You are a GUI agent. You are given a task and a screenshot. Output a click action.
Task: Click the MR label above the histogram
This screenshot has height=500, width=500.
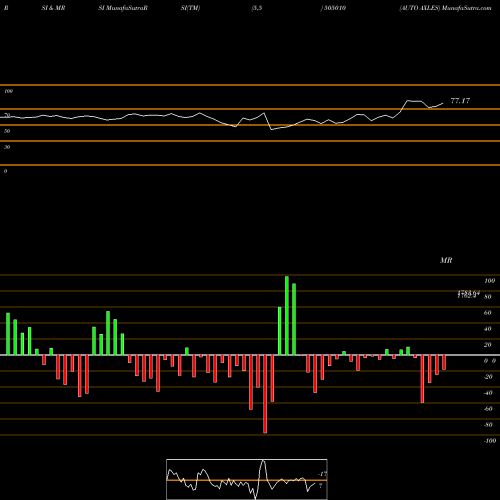[x=446, y=260]
